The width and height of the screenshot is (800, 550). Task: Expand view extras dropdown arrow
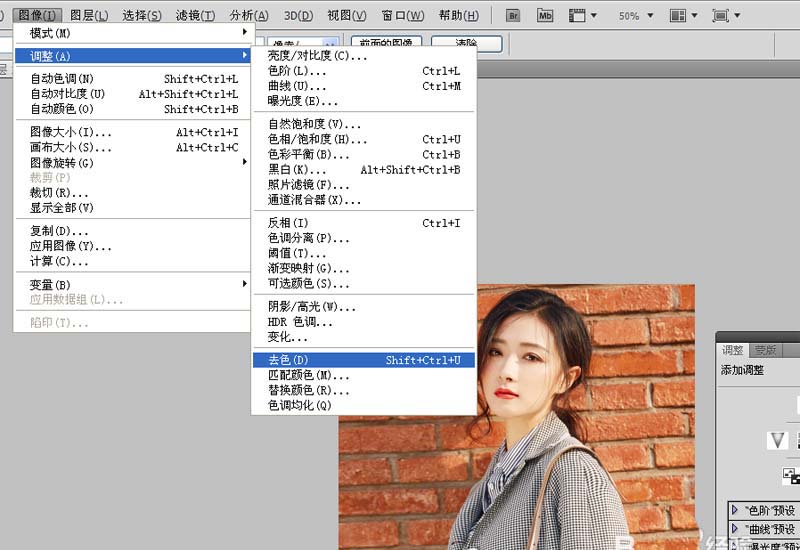(x=594, y=15)
